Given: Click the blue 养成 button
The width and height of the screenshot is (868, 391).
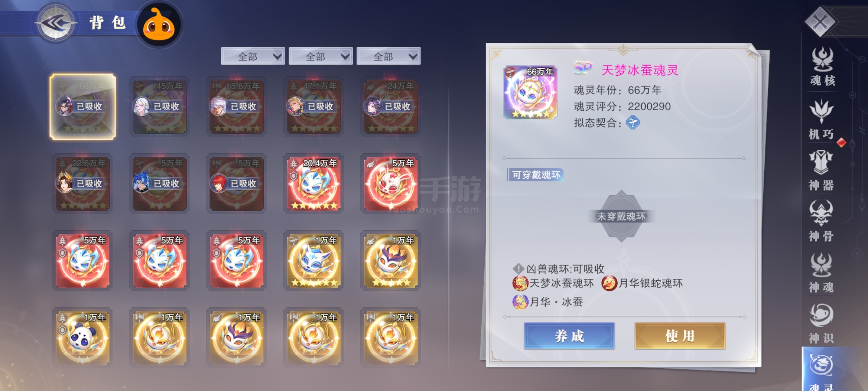Looking at the screenshot, I should [x=569, y=336].
